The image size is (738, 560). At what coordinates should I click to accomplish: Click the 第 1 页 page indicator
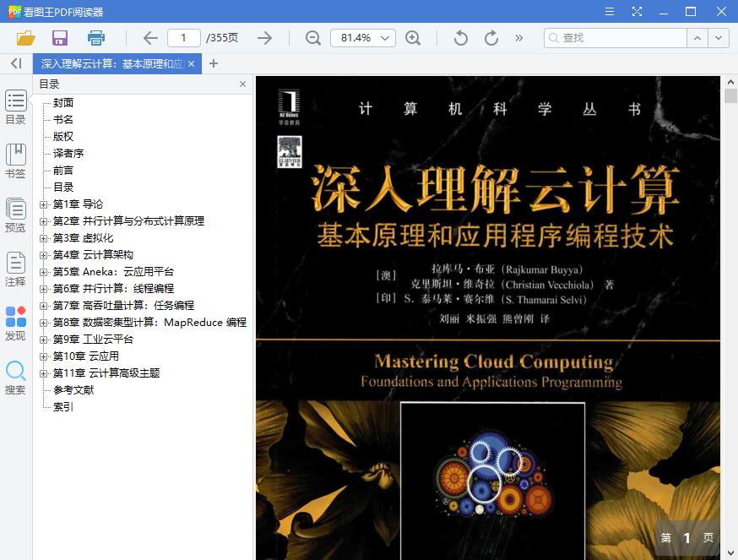(687, 537)
